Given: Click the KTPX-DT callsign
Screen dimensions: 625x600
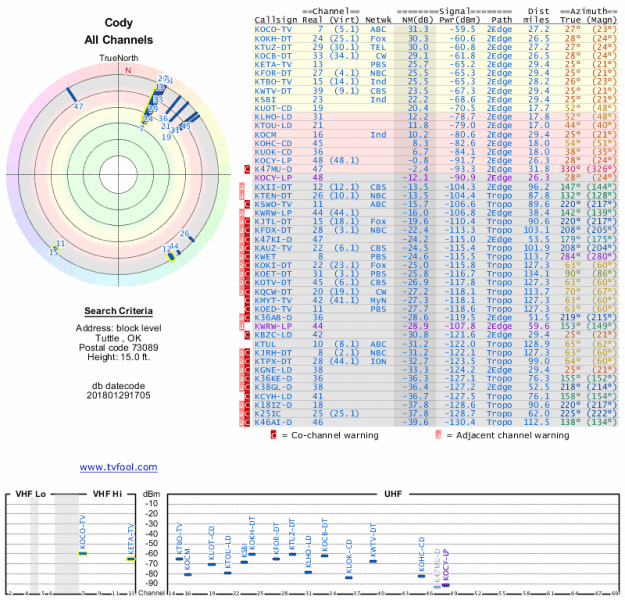Looking at the screenshot, I should coord(273,362).
